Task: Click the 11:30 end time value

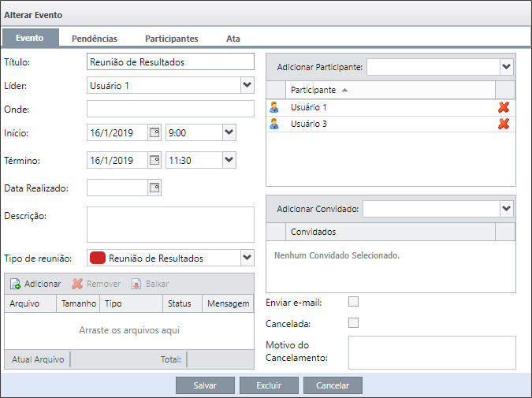Action: 194,160
